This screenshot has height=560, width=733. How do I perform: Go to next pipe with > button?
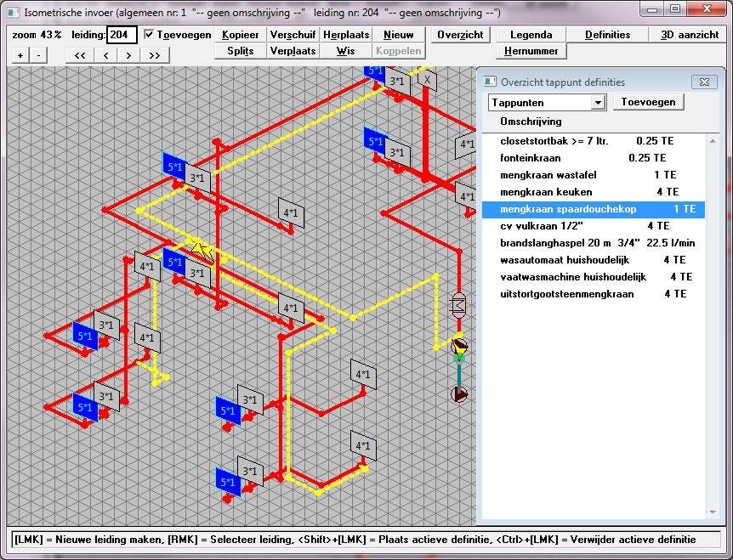(129, 54)
